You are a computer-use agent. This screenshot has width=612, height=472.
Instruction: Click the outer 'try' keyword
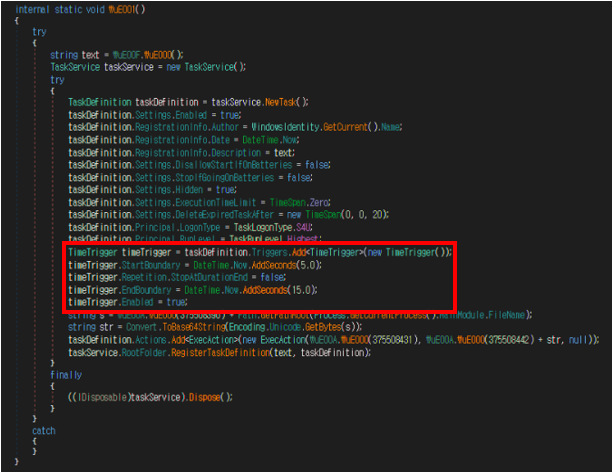pos(39,32)
